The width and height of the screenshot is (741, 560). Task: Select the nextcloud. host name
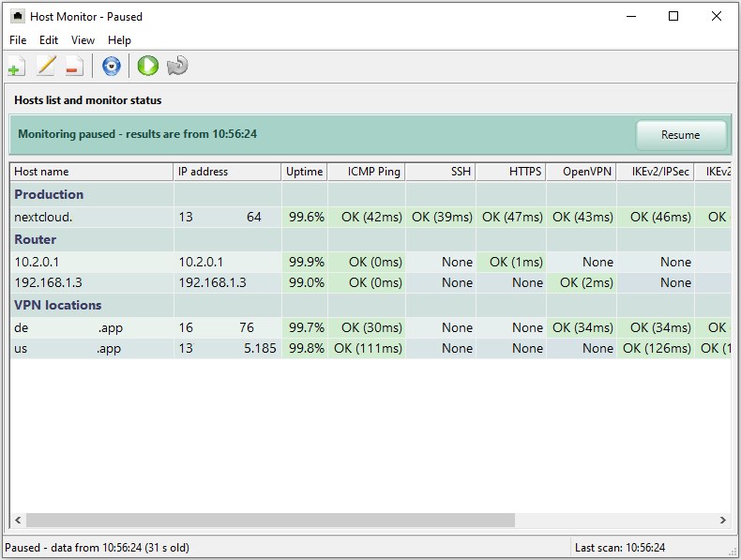(x=43, y=217)
